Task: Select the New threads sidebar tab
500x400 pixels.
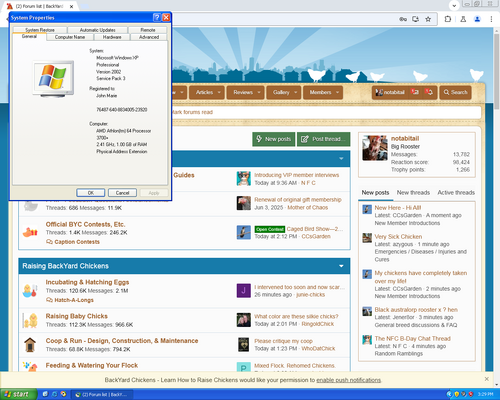Action: [x=413, y=193]
